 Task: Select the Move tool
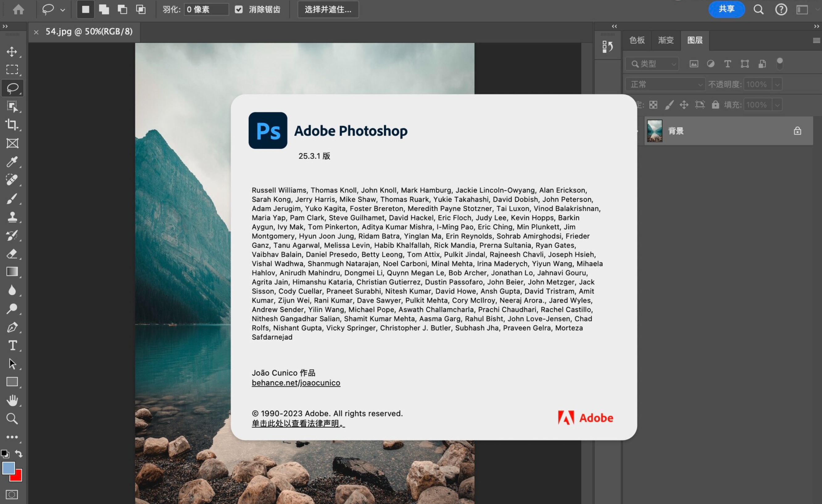coord(12,52)
